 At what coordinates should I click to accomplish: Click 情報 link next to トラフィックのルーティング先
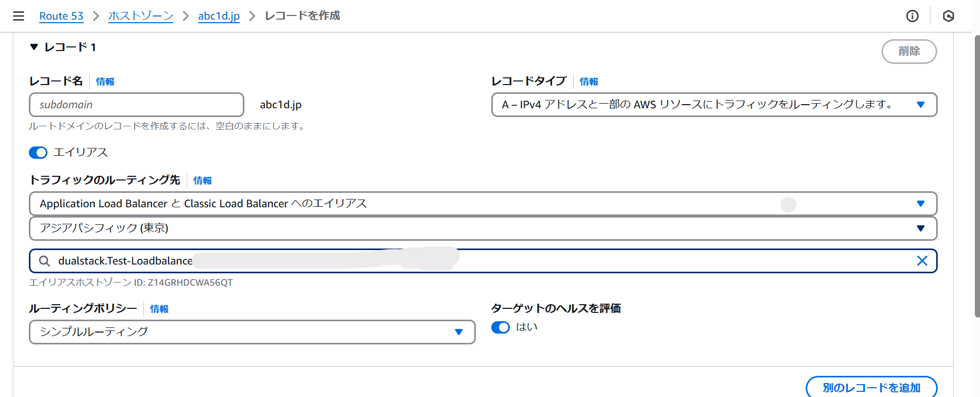point(203,180)
